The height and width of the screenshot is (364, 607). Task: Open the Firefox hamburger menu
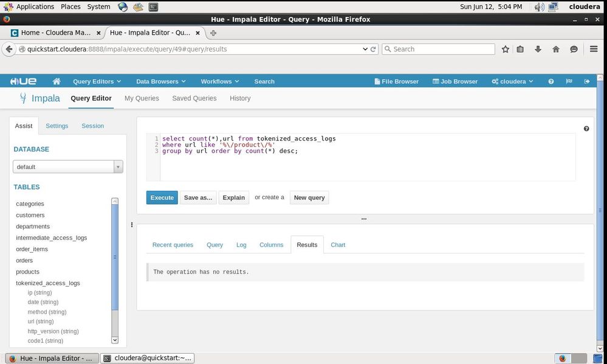[x=594, y=49]
